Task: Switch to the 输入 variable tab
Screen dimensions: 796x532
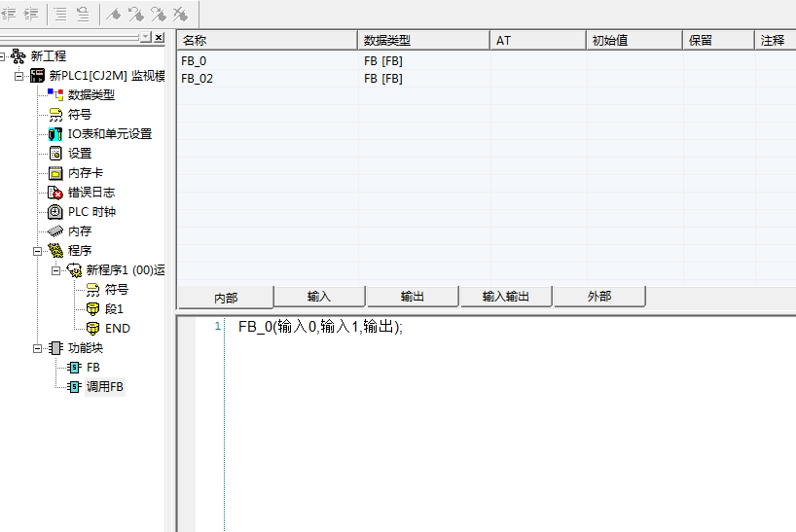Action: 319,297
